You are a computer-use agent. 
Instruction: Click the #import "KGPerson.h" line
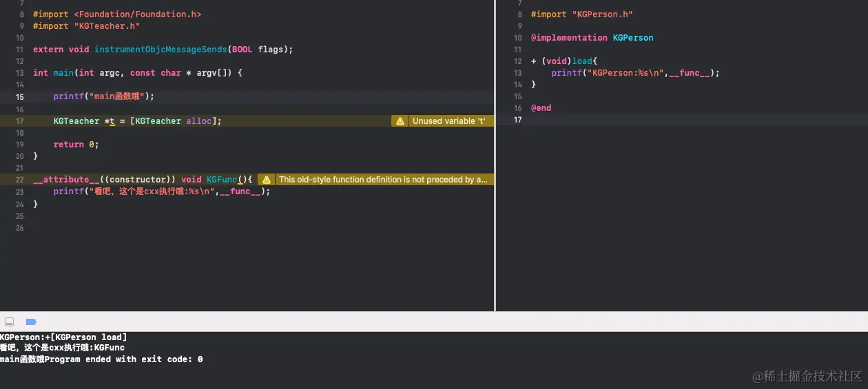pos(582,14)
